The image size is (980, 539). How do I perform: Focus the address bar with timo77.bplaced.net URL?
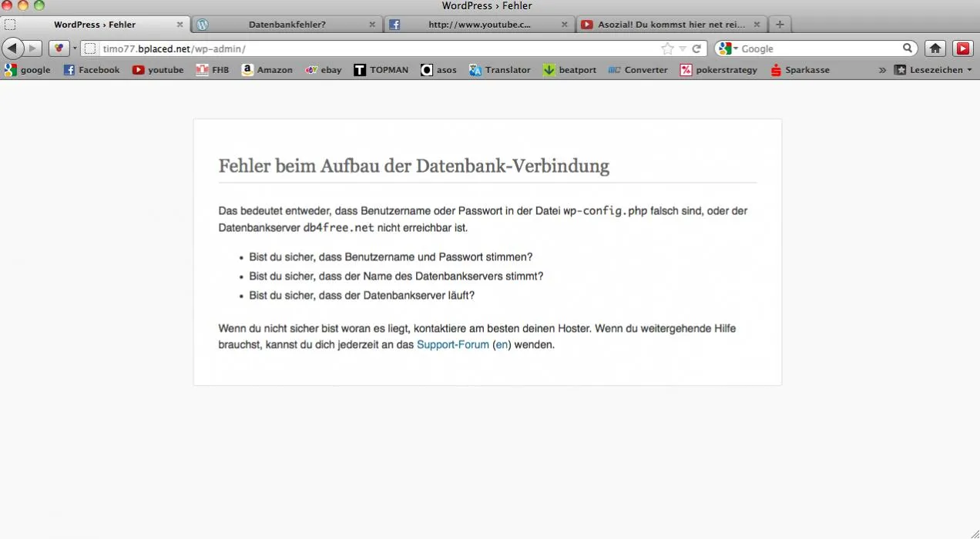[378, 49]
